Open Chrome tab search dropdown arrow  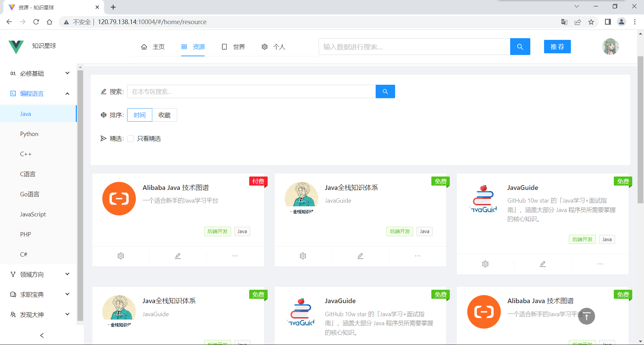(x=577, y=6)
